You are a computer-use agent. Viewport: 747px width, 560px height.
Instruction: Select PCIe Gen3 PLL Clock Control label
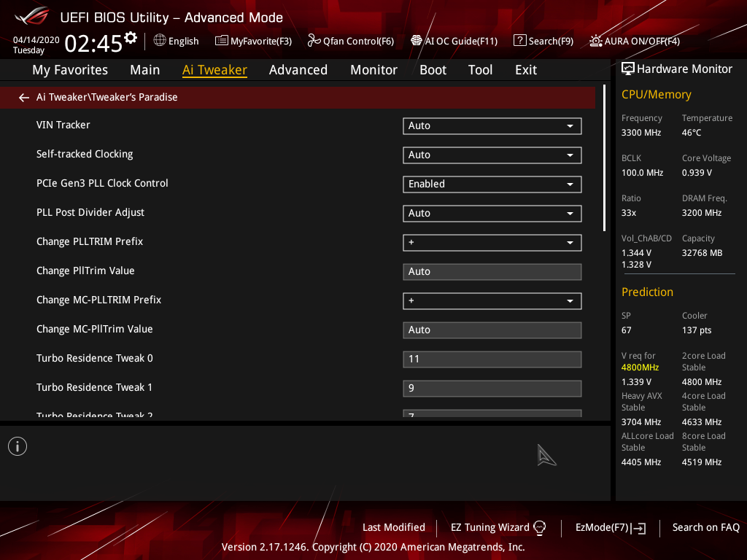pyautogui.click(x=102, y=183)
